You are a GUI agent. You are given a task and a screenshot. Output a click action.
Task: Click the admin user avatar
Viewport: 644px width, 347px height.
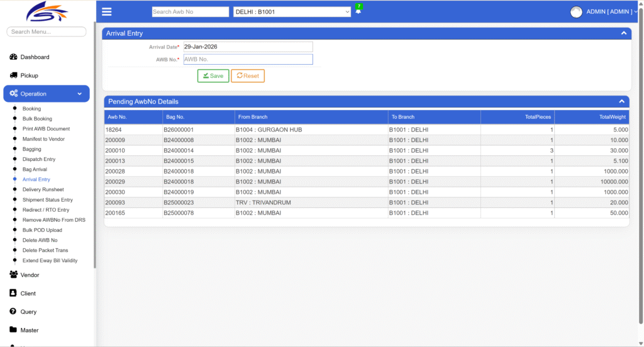coord(575,12)
